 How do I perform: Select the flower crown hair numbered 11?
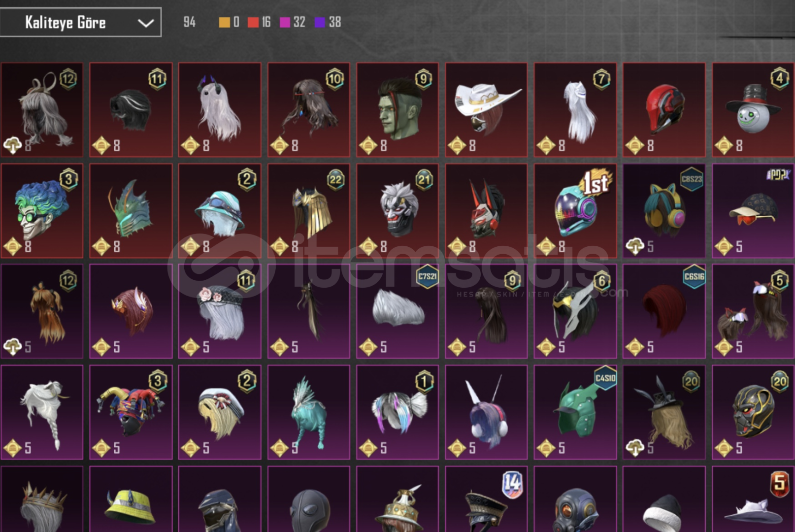tap(220, 311)
